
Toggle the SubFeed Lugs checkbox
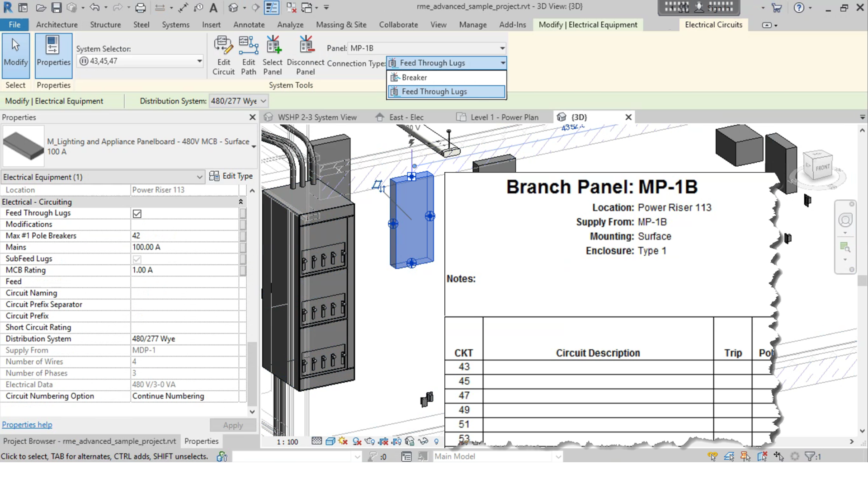(x=137, y=259)
